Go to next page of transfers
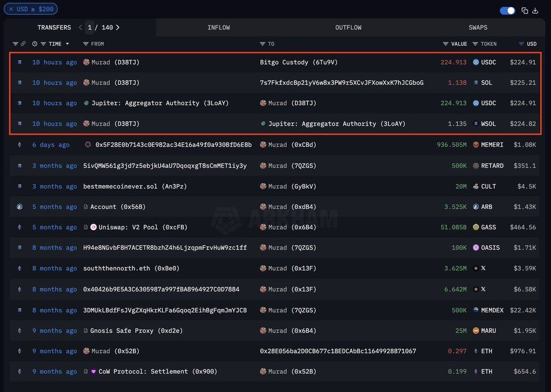 pos(117,27)
